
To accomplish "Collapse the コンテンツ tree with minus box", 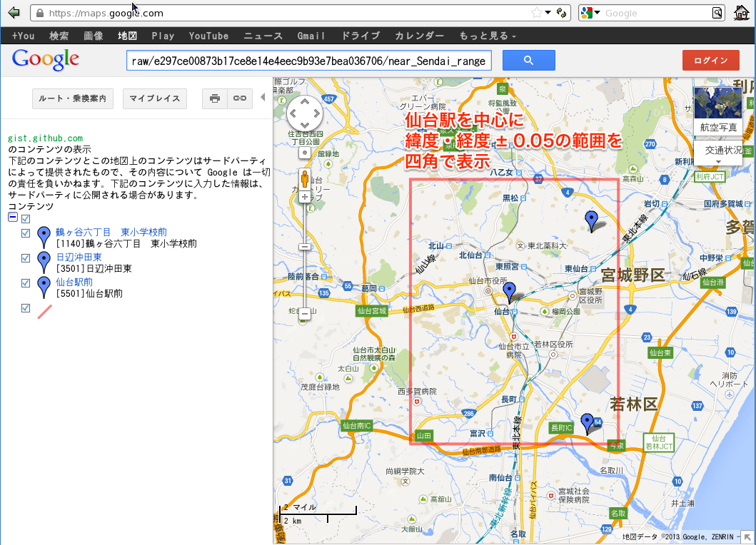I will 13,218.
